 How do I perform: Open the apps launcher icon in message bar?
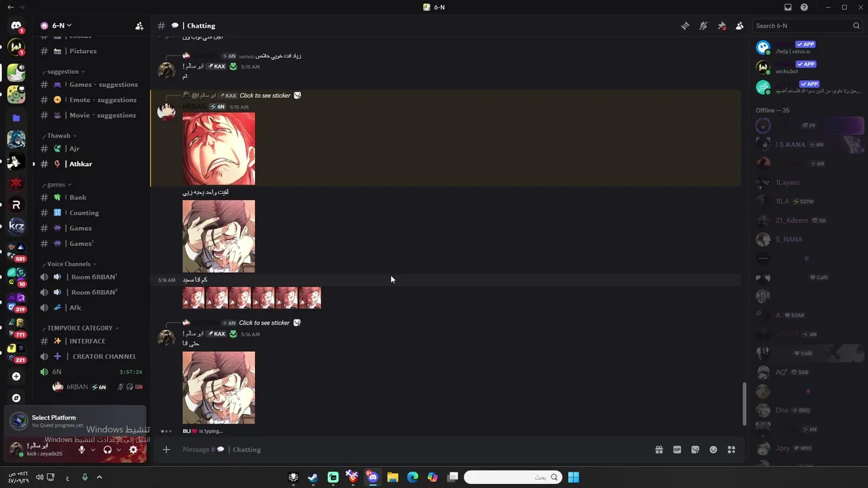point(731,449)
